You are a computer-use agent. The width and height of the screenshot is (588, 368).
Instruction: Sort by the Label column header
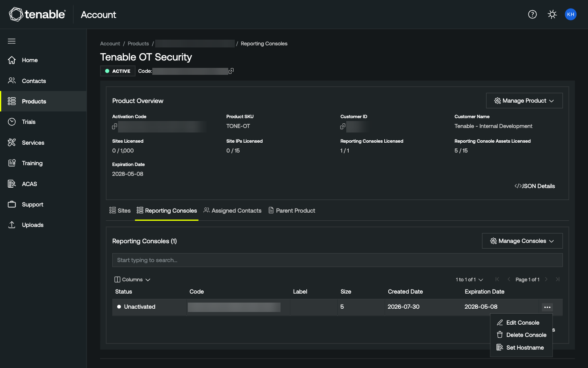click(x=300, y=292)
